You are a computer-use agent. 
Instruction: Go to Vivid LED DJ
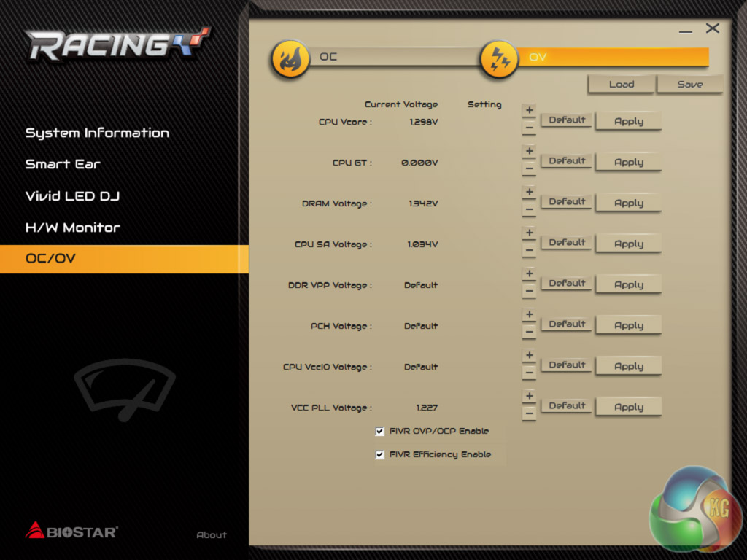click(72, 195)
